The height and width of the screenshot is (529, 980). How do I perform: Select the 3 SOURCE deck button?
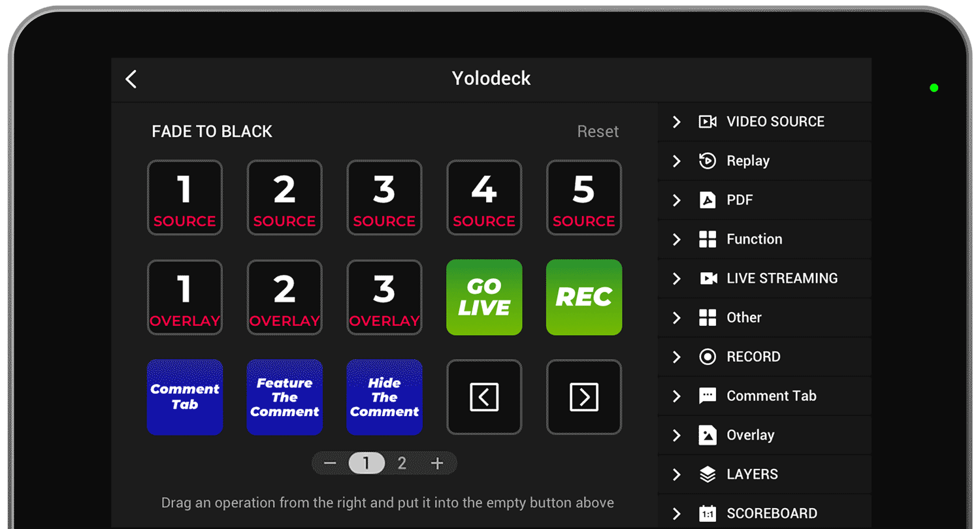tap(384, 198)
